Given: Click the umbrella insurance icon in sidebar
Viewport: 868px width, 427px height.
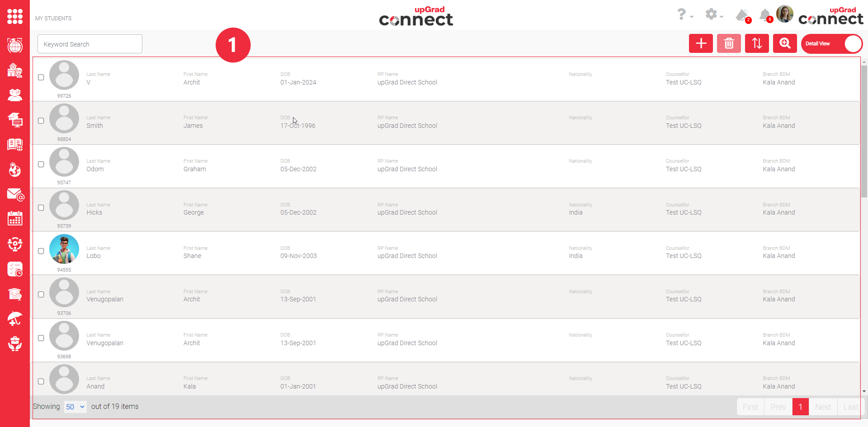Looking at the screenshot, I should 15,319.
